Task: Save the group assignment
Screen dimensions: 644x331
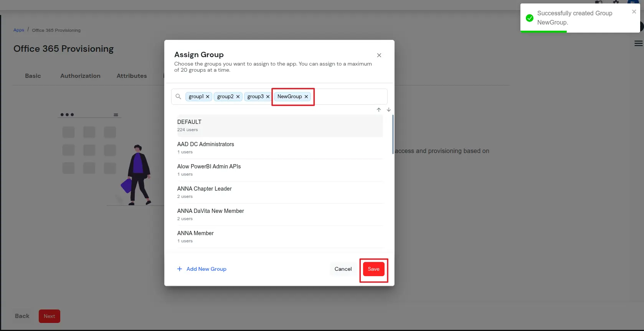Action: point(374,269)
